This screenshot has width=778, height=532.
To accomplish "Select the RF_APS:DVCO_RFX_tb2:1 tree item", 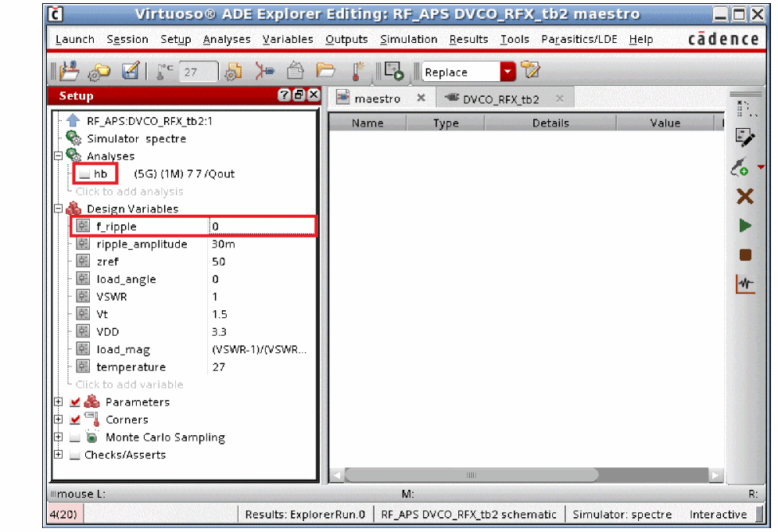I will [x=149, y=121].
